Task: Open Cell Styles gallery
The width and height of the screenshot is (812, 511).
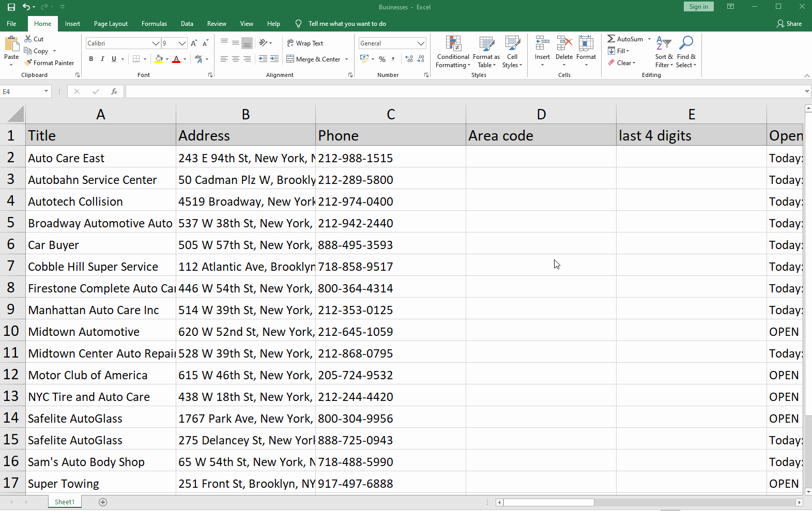Action: (x=512, y=52)
